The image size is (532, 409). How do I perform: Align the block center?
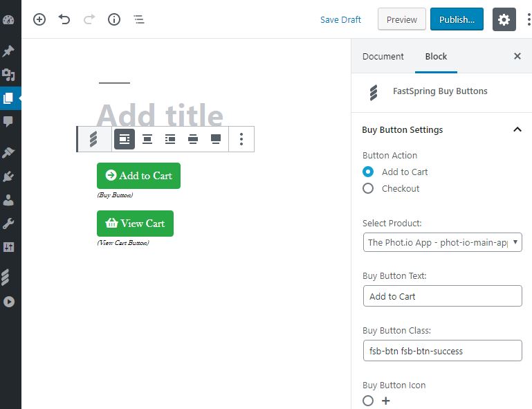pyautogui.click(x=147, y=139)
